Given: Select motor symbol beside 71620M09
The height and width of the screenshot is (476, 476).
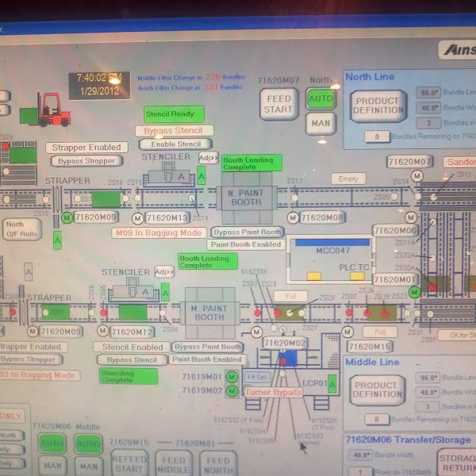Looking at the screenshot, I should pyautogui.click(x=67, y=217).
